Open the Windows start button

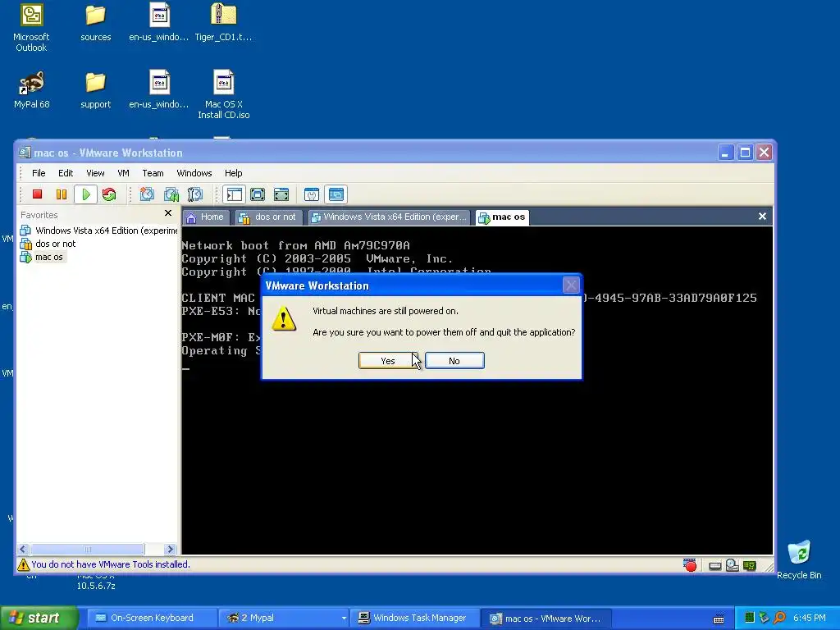point(39,618)
